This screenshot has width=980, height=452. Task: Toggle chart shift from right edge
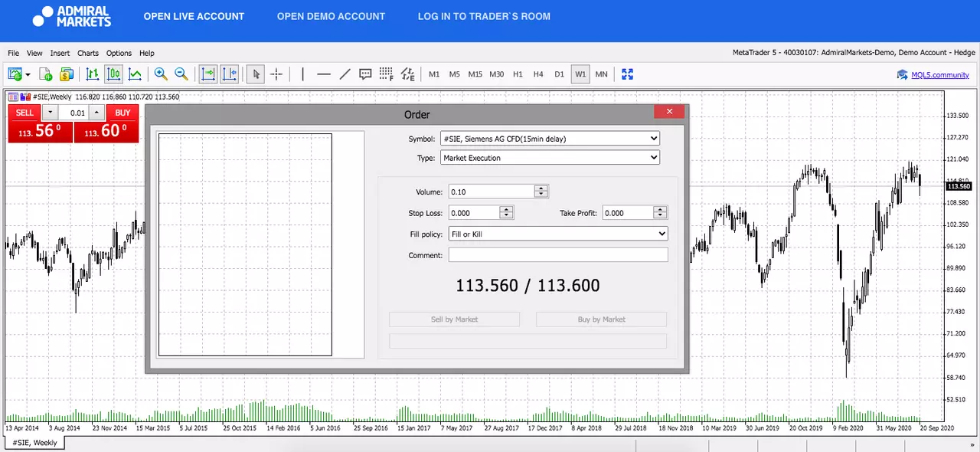click(x=229, y=74)
